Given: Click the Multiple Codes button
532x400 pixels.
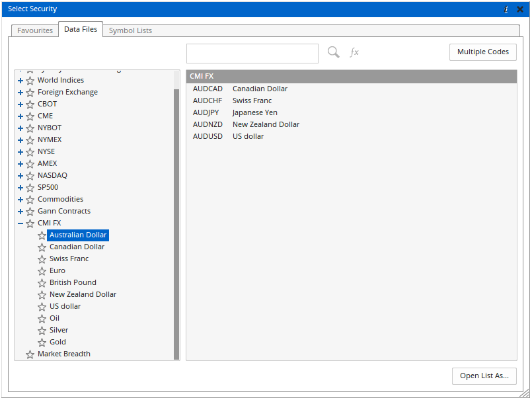Looking at the screenshot, I should (482, 52).
